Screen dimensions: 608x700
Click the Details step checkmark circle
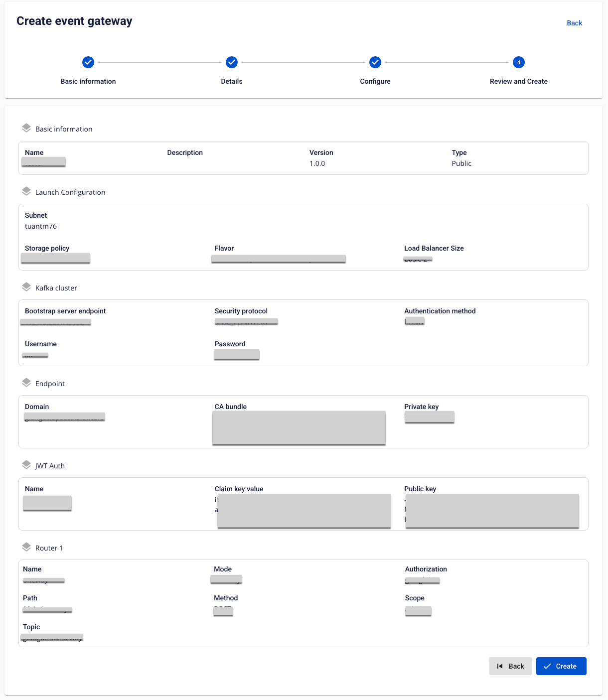(x=232, y=62)
